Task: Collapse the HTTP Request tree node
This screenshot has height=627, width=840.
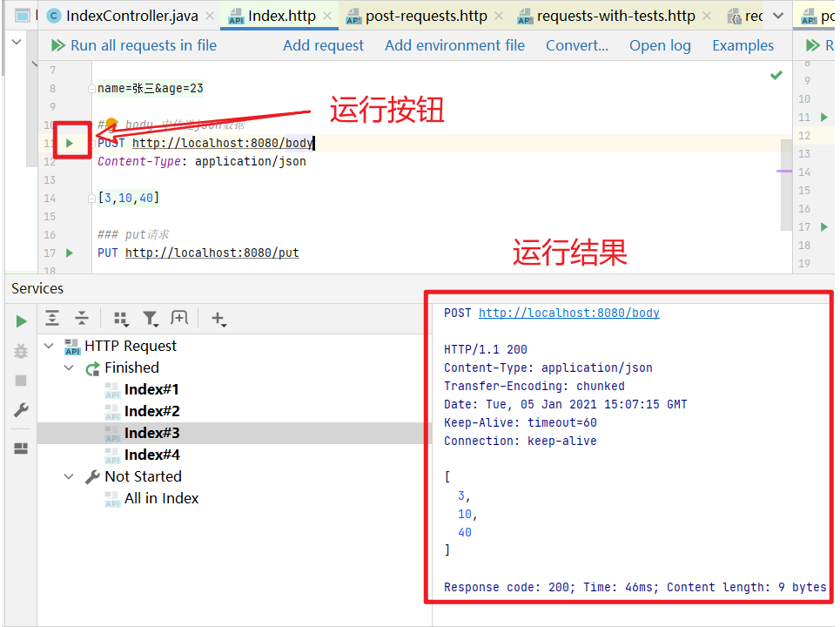Action: click(x=48, y=346)
